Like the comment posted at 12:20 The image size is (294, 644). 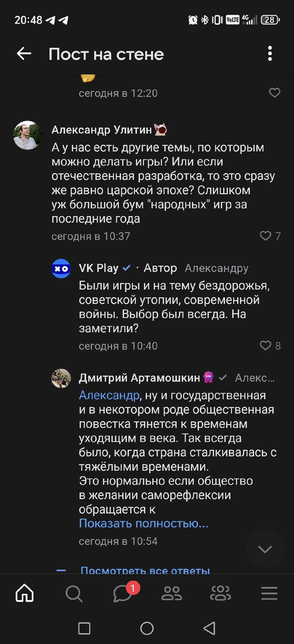pos(274,93)
